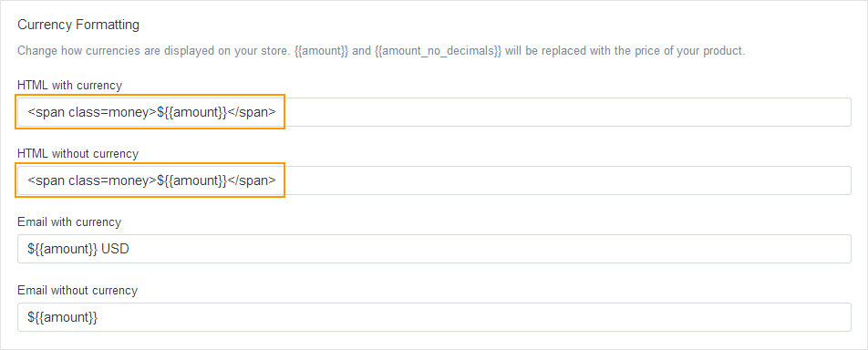Click inside the Email with currency field
Image resolution: width=868 pixels, height=350 pixels.
coord(434,249)
